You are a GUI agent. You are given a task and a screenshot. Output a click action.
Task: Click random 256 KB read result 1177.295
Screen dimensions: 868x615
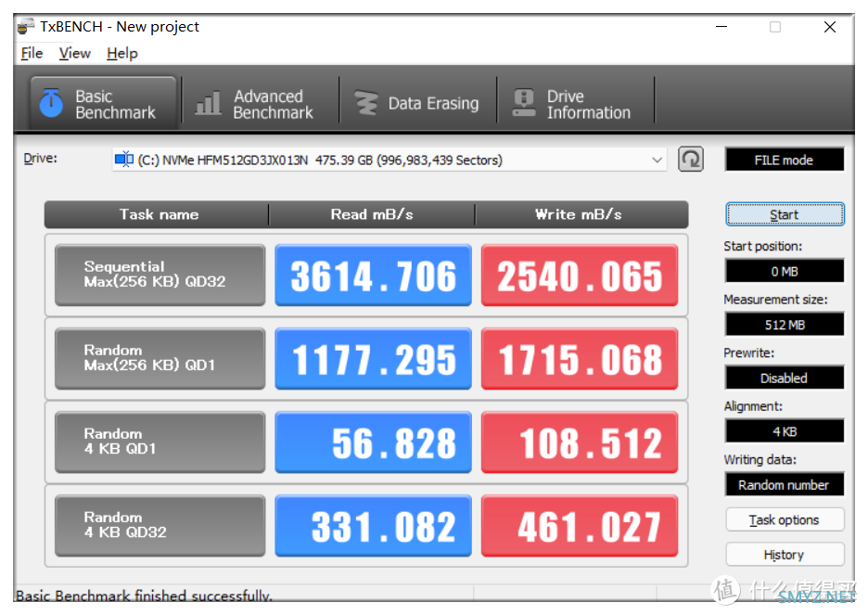pyautogui.click(x=373, y=359)
